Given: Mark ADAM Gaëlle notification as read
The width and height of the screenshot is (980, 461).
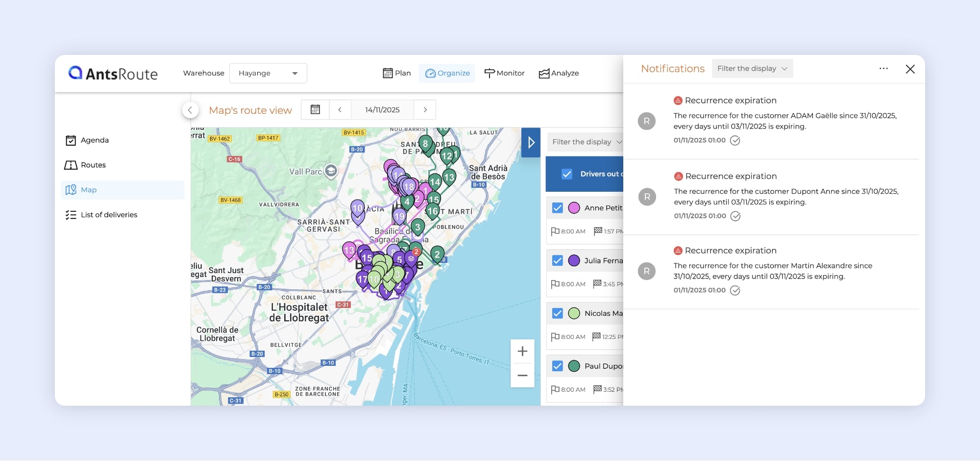Looking at the screenshot, I should tap(735, 141).
